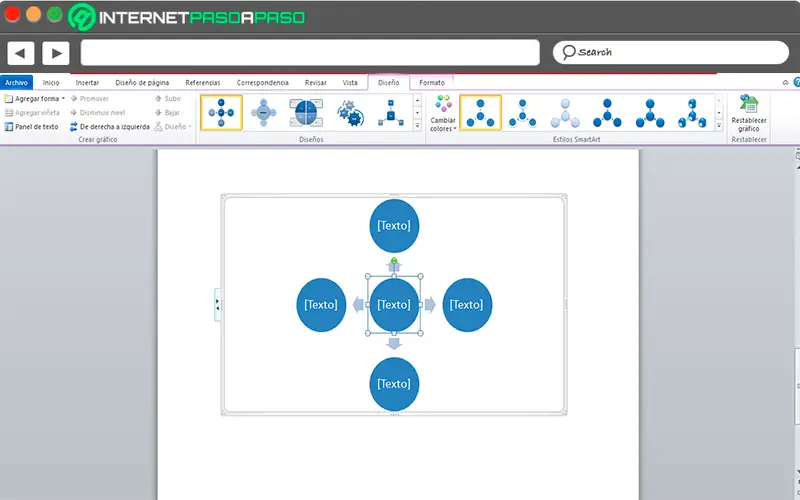
Task: Open the Referencias tab
Action: 203,83
